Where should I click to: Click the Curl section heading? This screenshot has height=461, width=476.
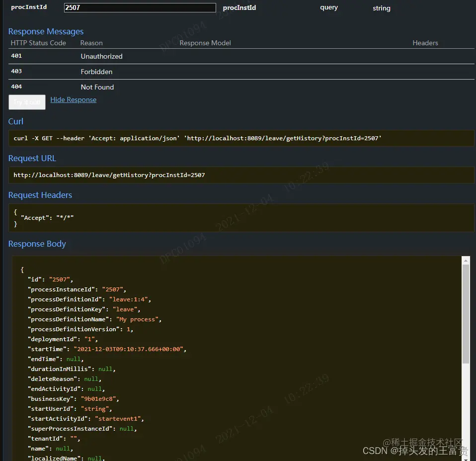click(16, 121)
